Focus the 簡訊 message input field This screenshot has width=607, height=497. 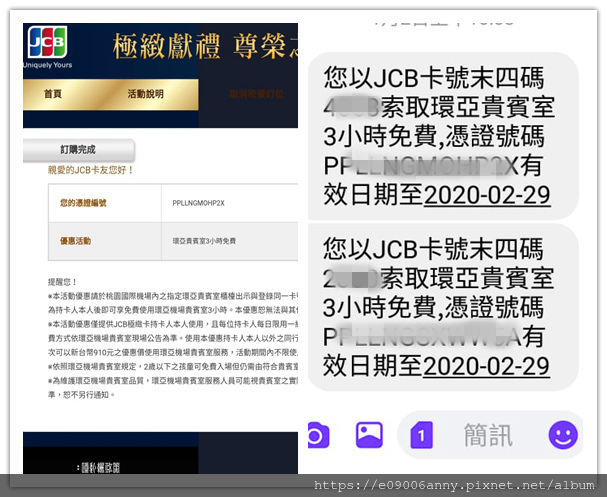[490, 435]
